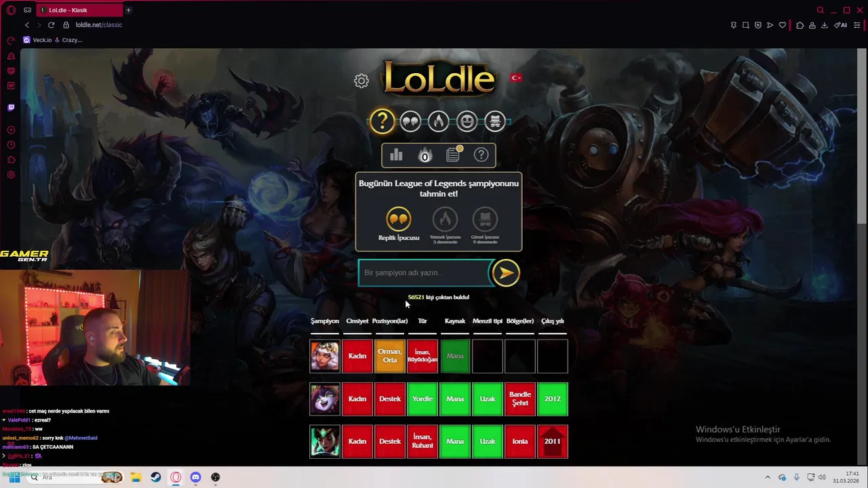868x488 pixels.
Task: Open the Opera GX main menu
Action: [x=11, y=10]
